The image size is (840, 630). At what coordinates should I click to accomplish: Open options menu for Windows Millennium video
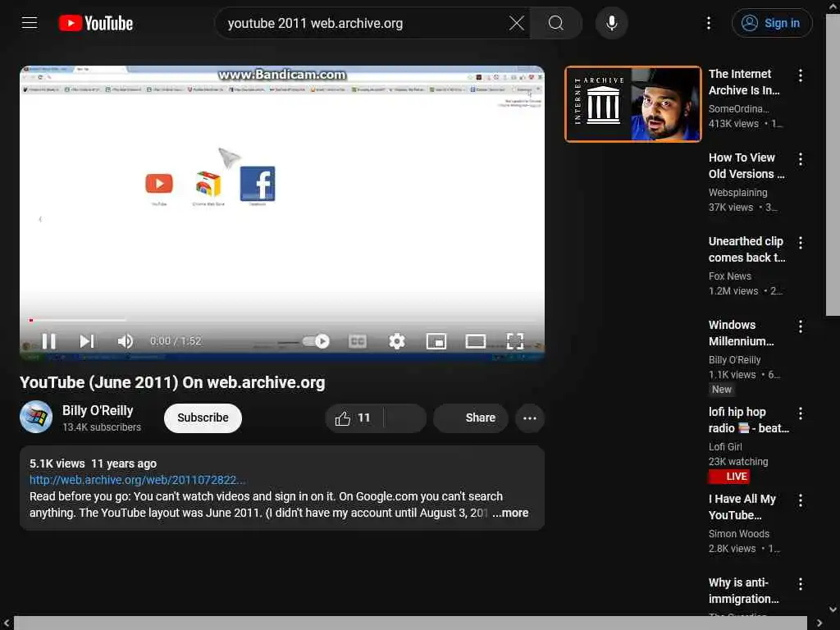801,326
